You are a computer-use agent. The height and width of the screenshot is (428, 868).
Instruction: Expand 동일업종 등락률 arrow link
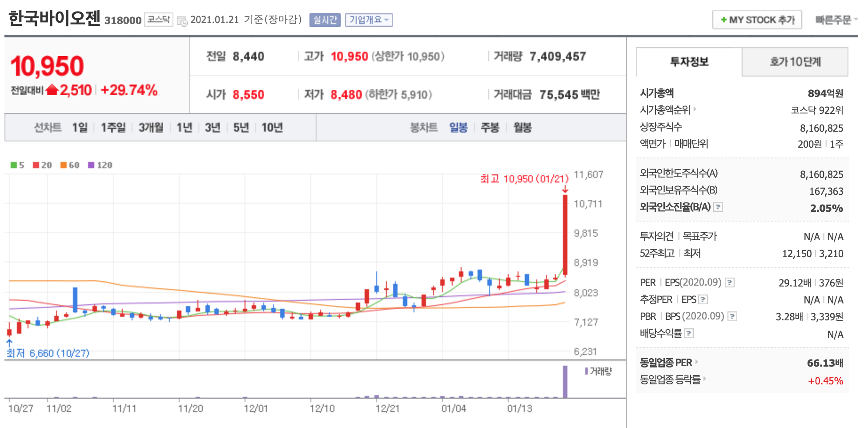click(705, 379)
